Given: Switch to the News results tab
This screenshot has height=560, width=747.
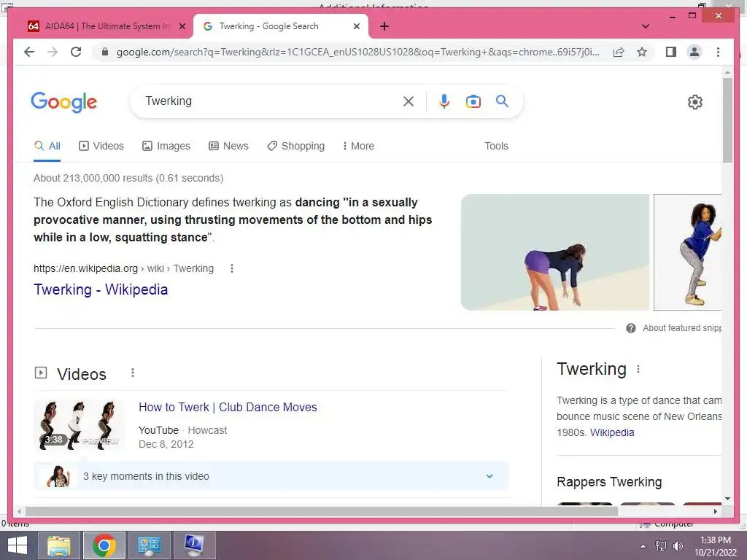Looking at the screenshot, I should click(228, 146).
